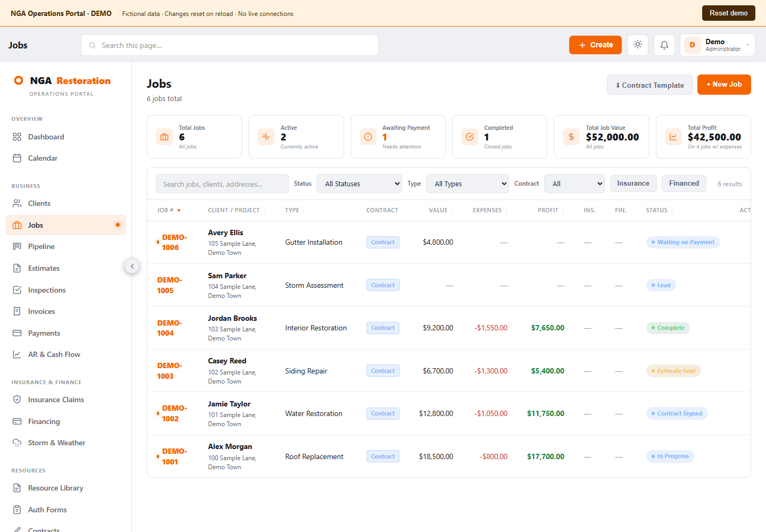Click the Storm & Weather cloud icon

(x=17, y=443)
